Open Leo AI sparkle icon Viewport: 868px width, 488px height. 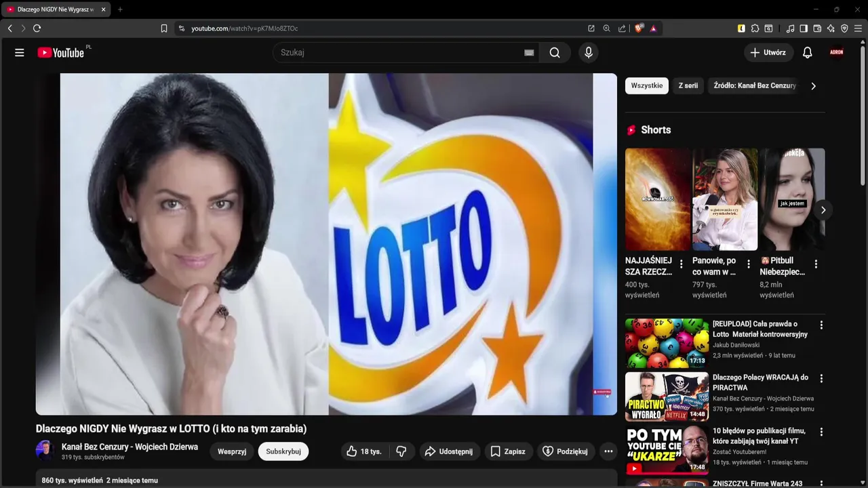(831, 28)
